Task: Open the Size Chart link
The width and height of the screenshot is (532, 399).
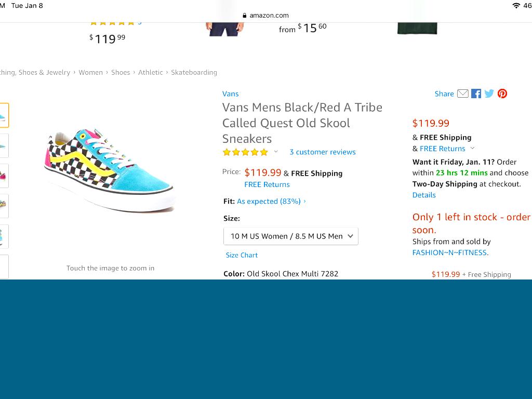Action: [242, 255]
